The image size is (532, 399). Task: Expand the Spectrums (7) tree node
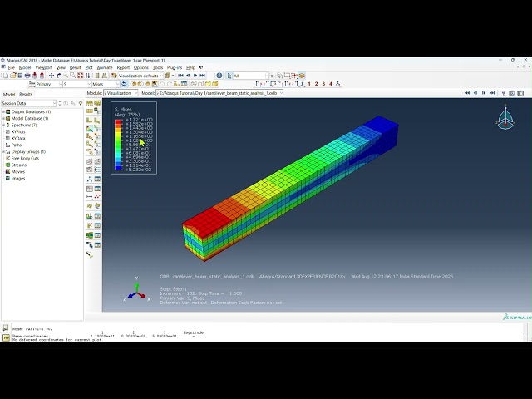tap(3, 125)
